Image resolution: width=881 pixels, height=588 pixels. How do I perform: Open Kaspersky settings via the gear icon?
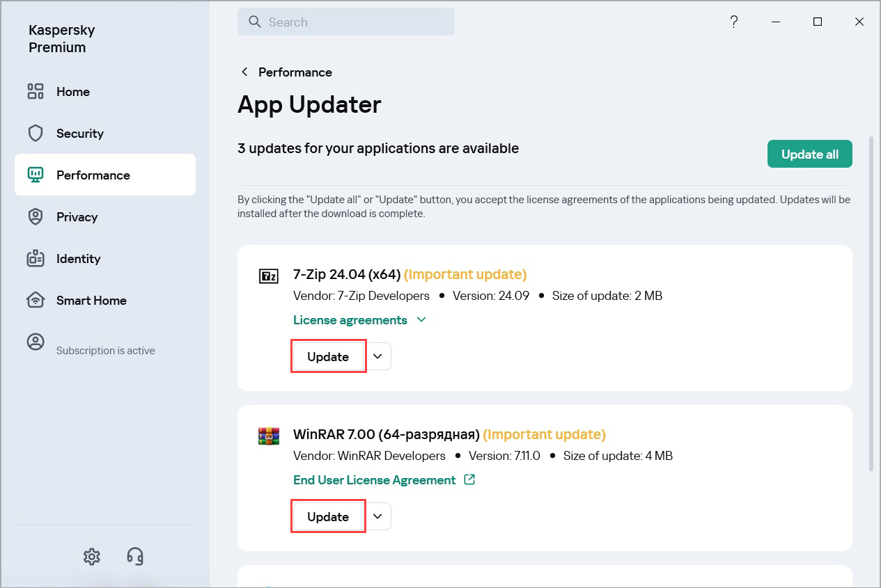91,556
